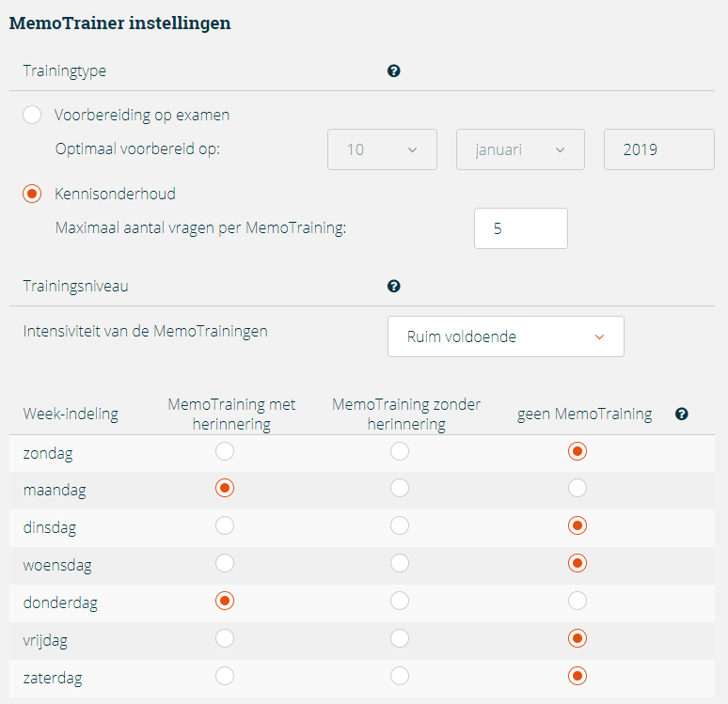Set dinsdag to MemoTraining zonder herinnering
728x704 pixels.
click(400, 525)
